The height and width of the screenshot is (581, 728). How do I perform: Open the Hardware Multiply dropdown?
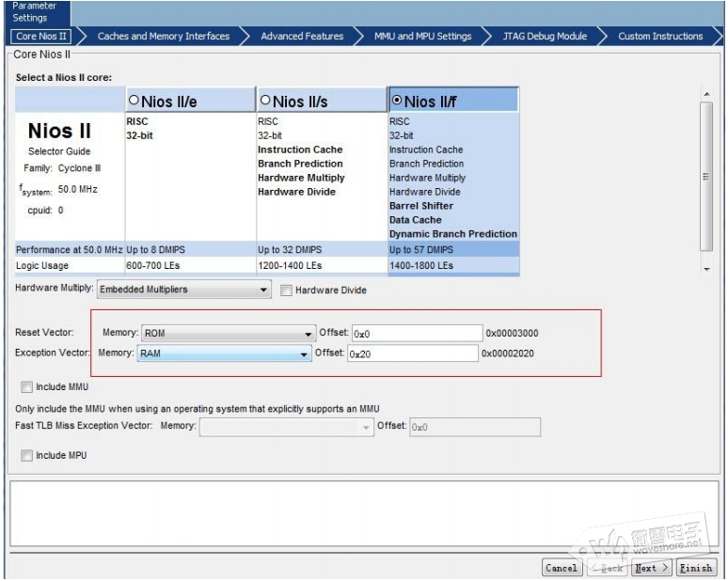coord(184,290)
